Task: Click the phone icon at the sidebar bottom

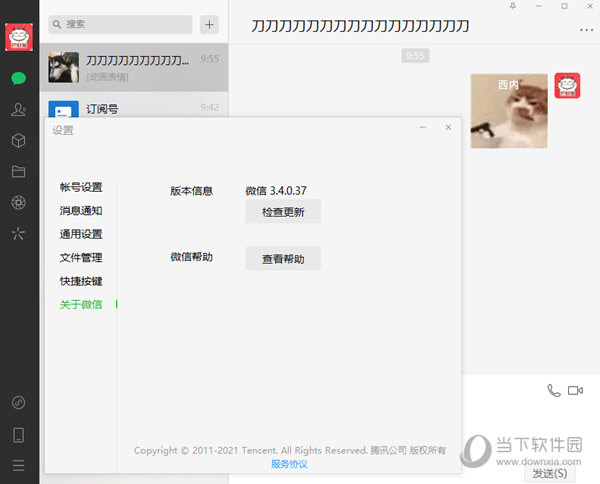Action: (18, 435)
